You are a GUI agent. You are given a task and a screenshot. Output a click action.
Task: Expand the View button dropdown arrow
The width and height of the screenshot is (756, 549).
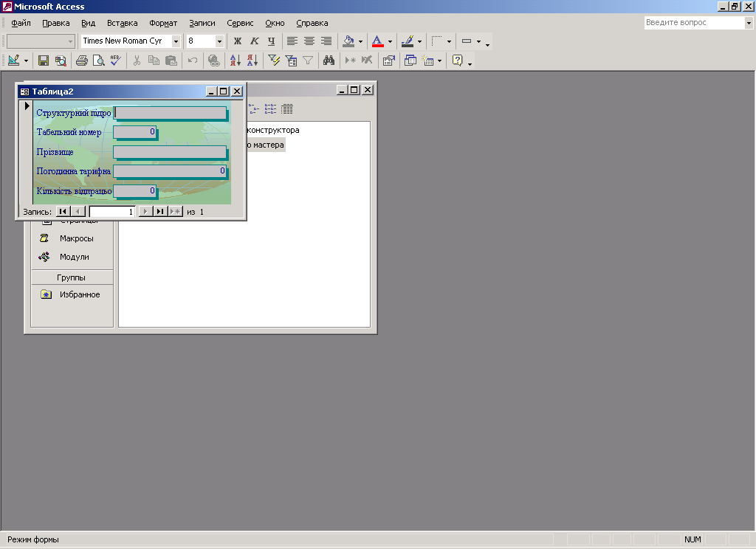tap(26, 61)
